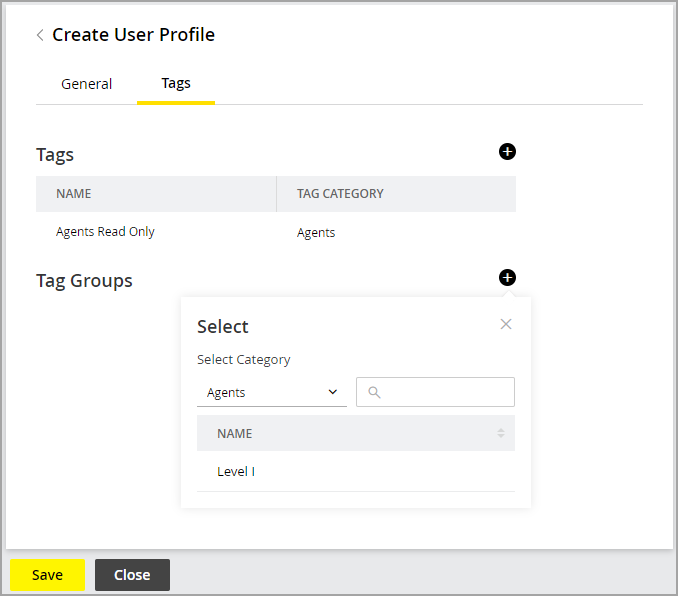The height and width of the screenshot is (596, 678).
Task: Click the Tag Groups plus icon
Action: tap(507, 278)
